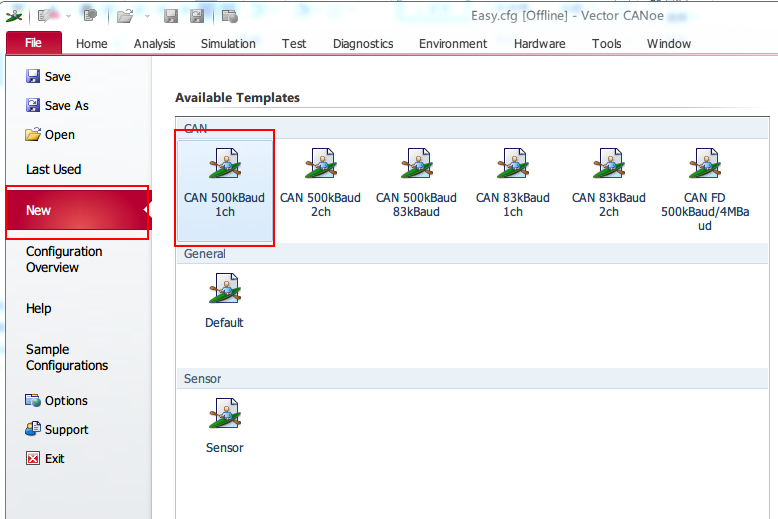Viewport: 778px width, 519px height.
Task: Show Sample Configurations
Action: (x=67, y=358)
